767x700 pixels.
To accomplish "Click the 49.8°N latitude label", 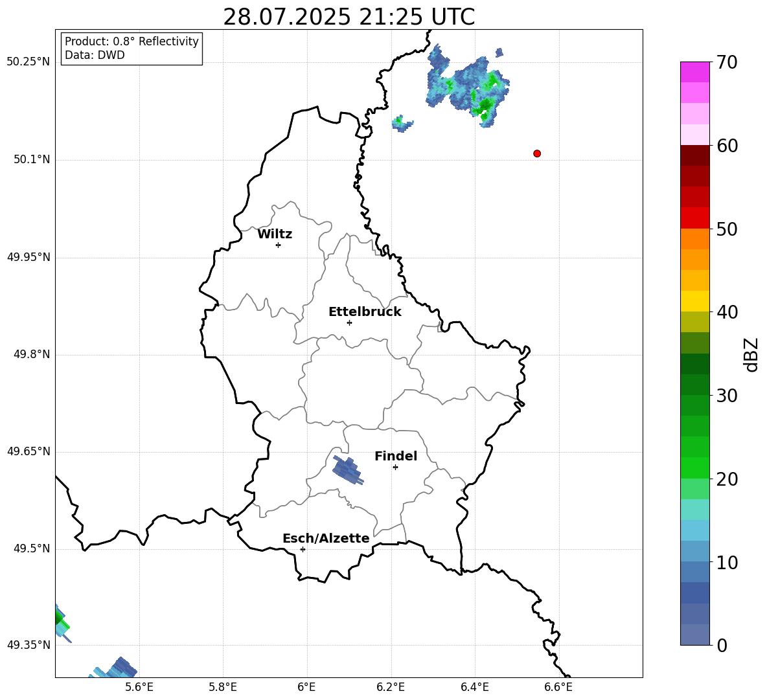I will point(32,354).
